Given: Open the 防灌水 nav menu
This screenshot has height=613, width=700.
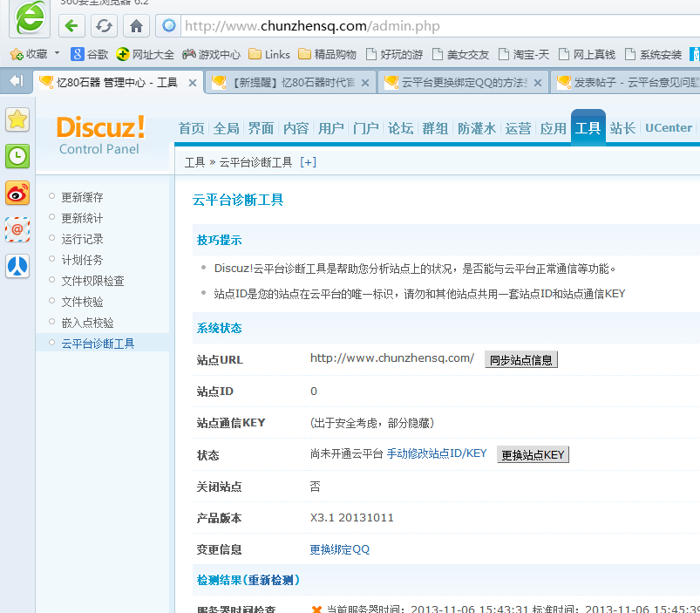Looking at the screenshot, I should coord(477,128).
